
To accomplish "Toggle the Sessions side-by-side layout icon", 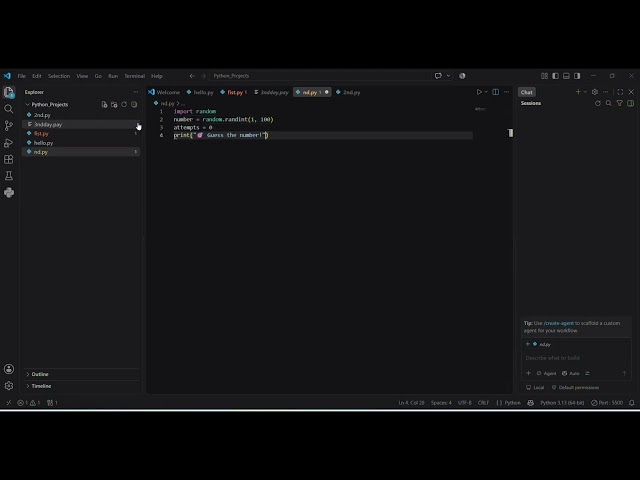I will (631, 103).
